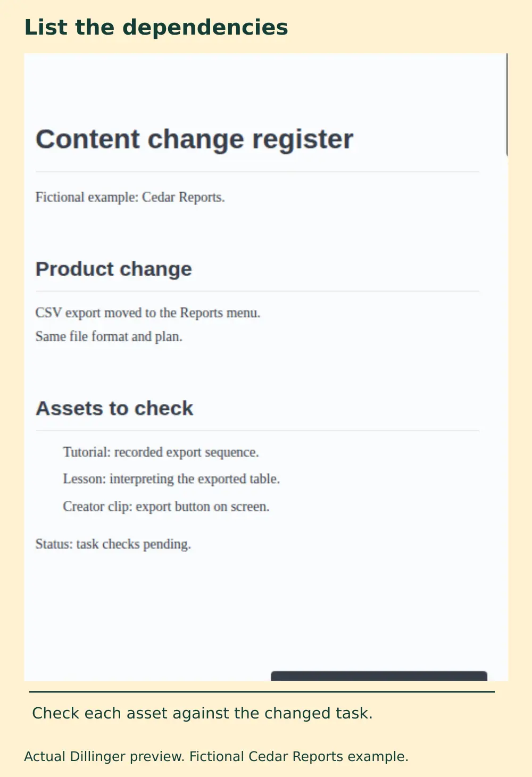Click the 'Assets to check' section heading
Viewport: 532px width, 777px height.
point(114,408)
